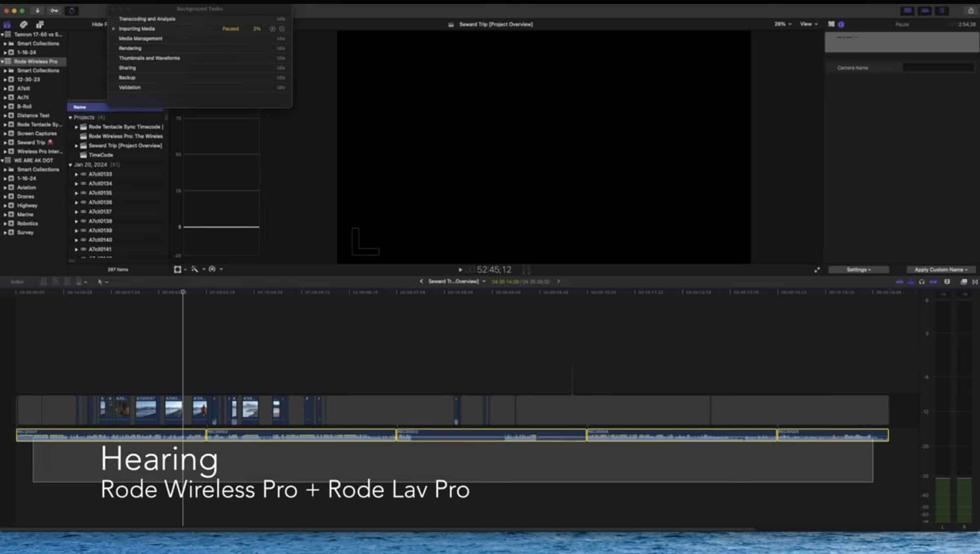
Task: Select clip A7cII0133 in the browser
Action: tap(100, 174)
